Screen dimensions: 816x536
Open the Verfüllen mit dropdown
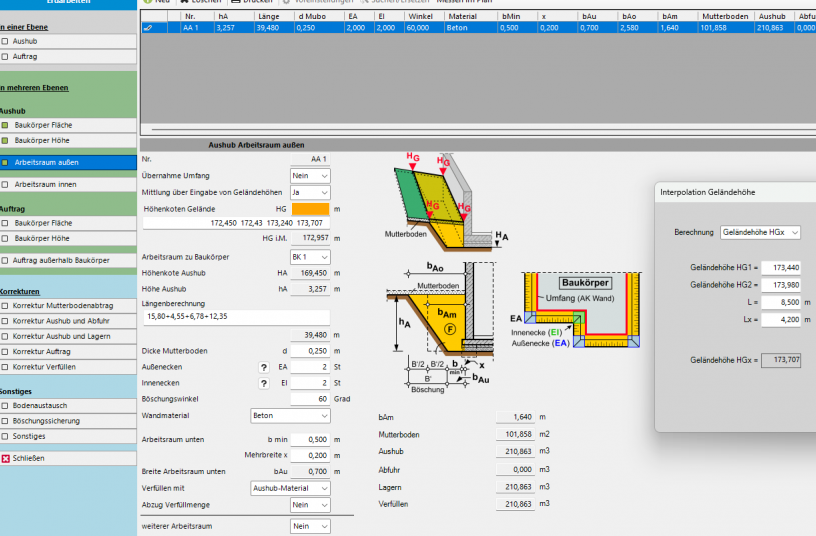[x=290, y=488]
